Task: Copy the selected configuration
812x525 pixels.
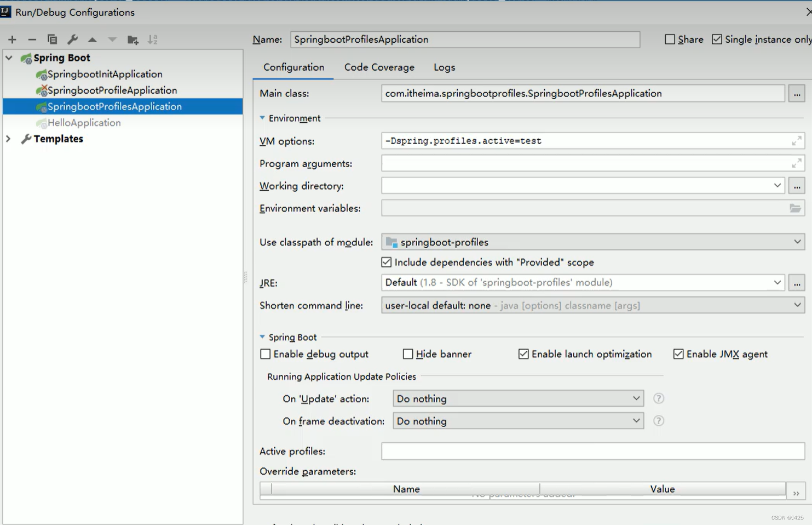Action: point(52,39)
